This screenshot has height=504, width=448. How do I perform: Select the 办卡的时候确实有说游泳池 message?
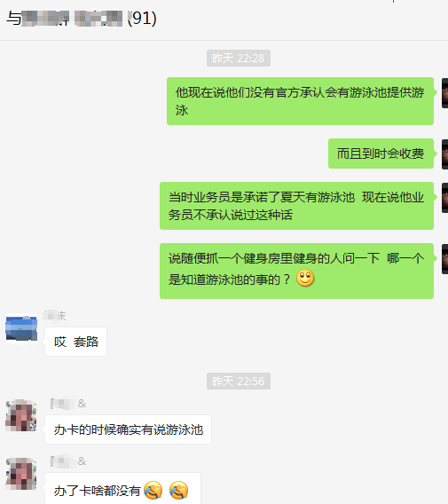[x=129, y=429]
